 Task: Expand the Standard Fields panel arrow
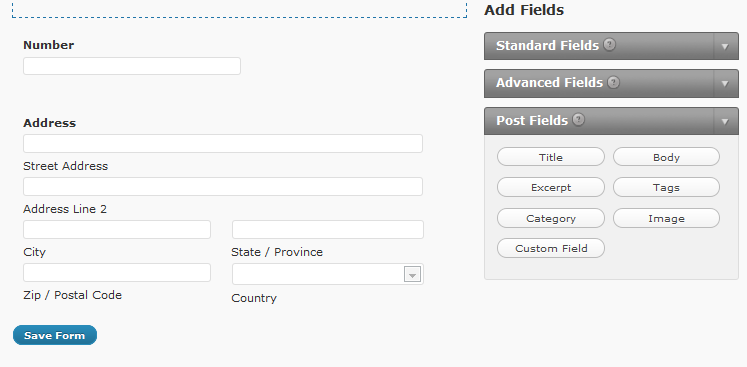(x=726, y=46)
